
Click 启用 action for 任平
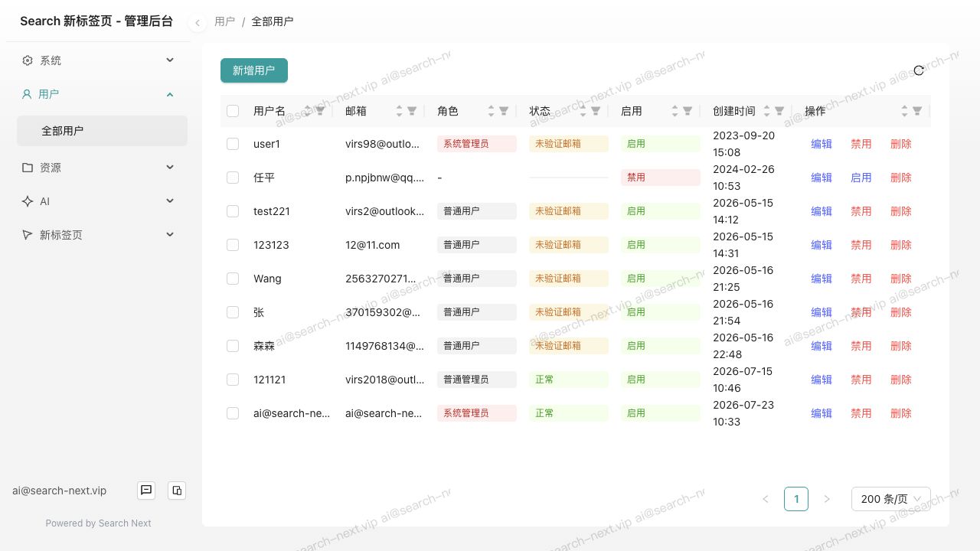[861, 178]
